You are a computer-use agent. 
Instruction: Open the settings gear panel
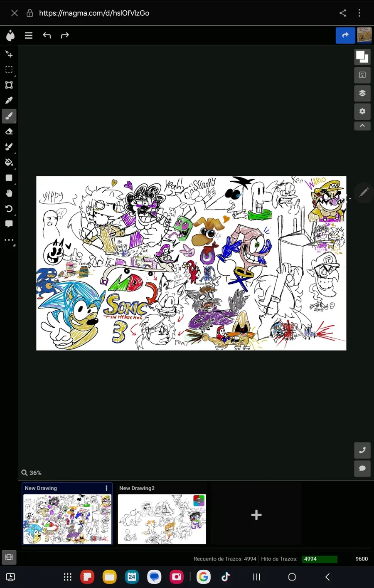pos(362,111)
